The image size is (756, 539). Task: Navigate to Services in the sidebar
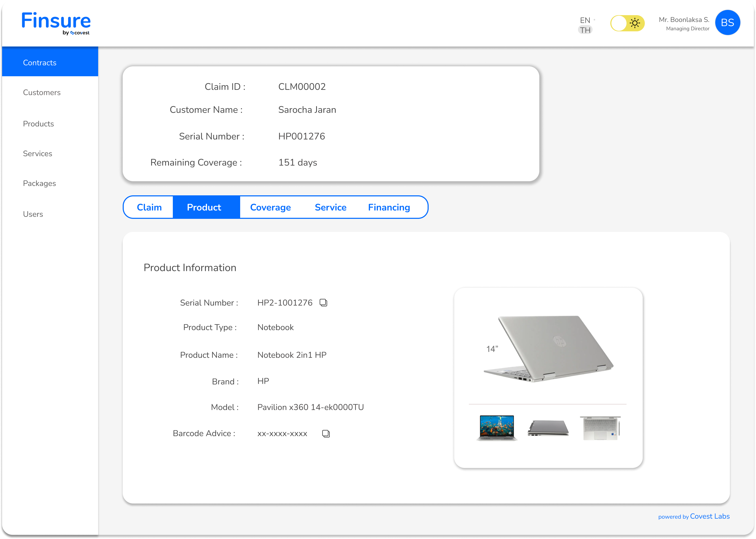point(38,153)
